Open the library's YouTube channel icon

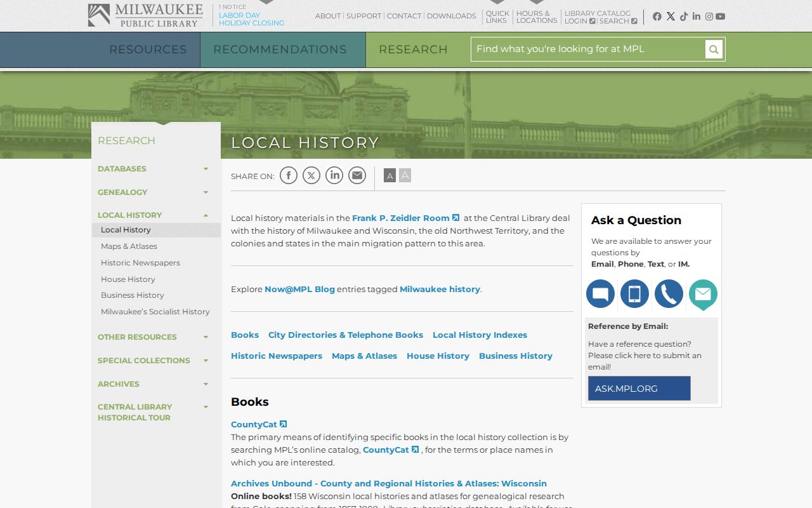click(x=721, y=17)
